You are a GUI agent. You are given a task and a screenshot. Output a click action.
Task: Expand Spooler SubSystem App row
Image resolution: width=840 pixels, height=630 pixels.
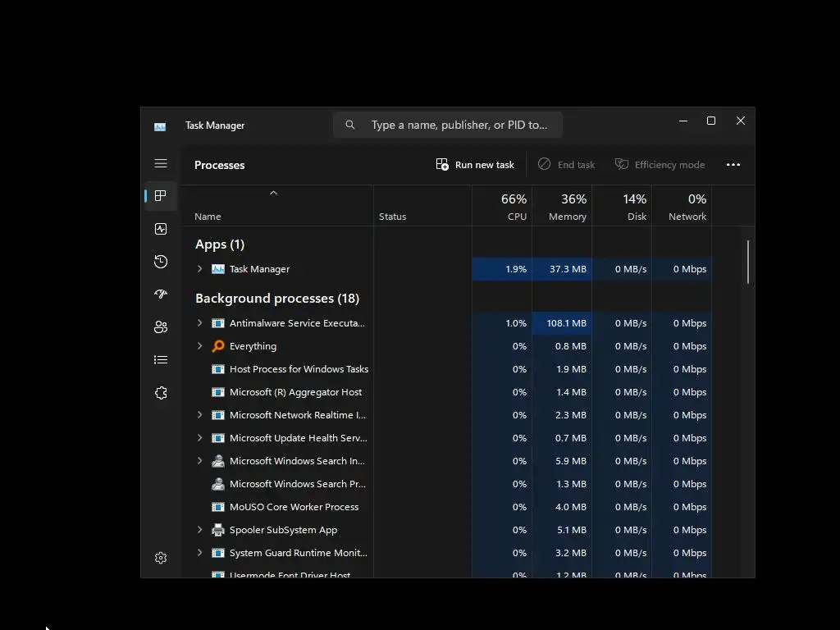pos(200,529)
